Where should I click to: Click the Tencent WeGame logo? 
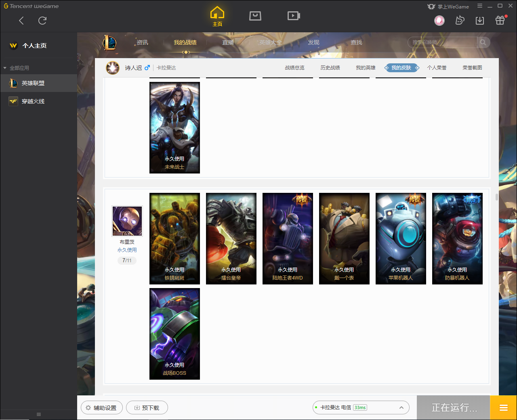(x=31, y=6)
